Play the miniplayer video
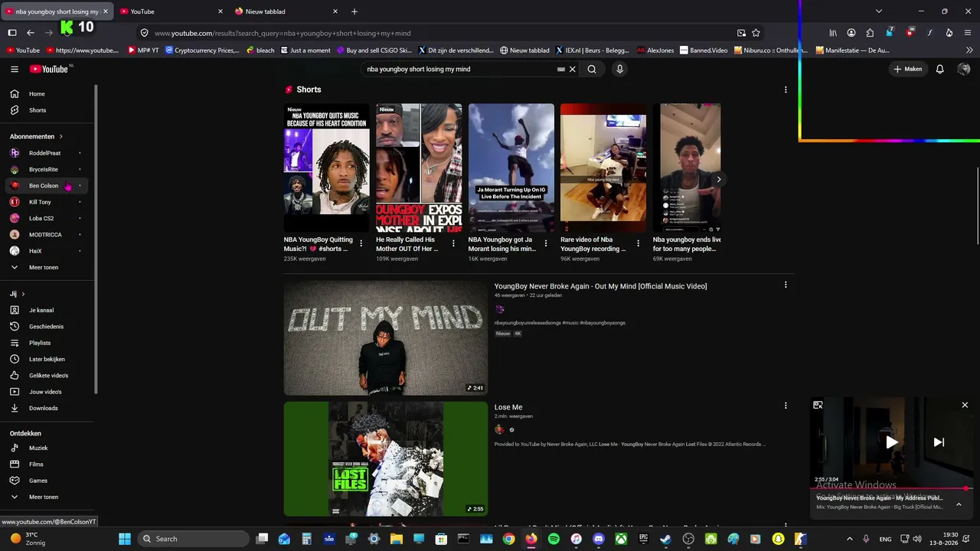980x551 pixels. click(892, 442)
